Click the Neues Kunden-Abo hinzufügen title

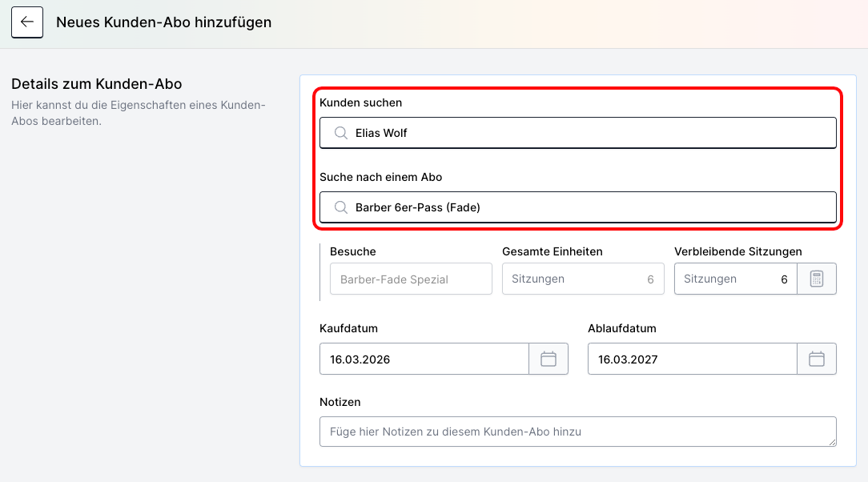(163, 22)
